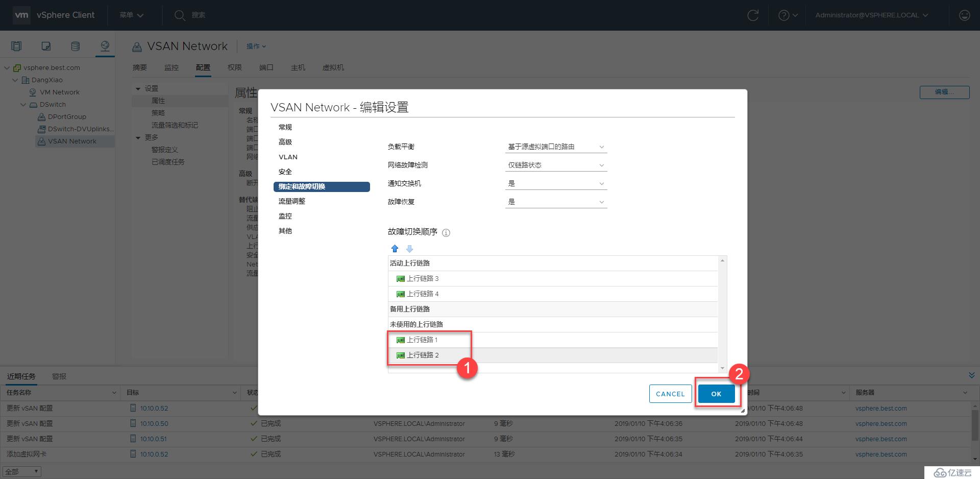The image size is (980, 479).
Task: Open 10.10.0.51 target link
Action: coord(154,439)
